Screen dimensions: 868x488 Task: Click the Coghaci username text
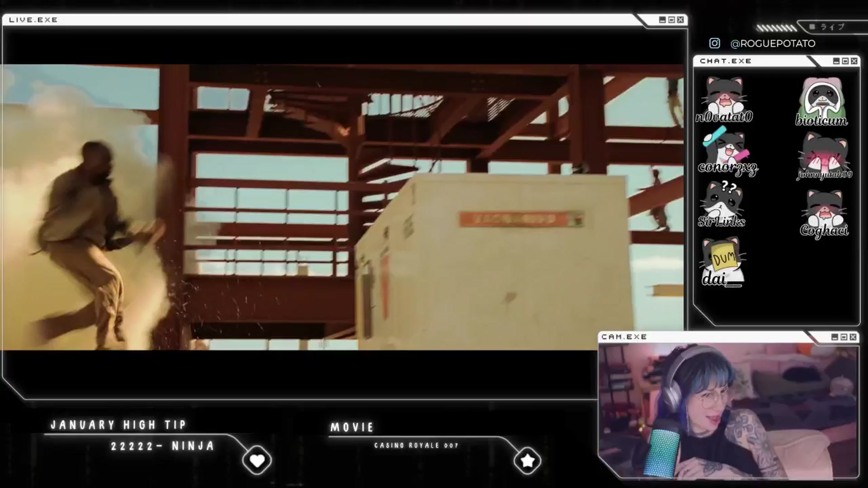click(x=824, y=230)
